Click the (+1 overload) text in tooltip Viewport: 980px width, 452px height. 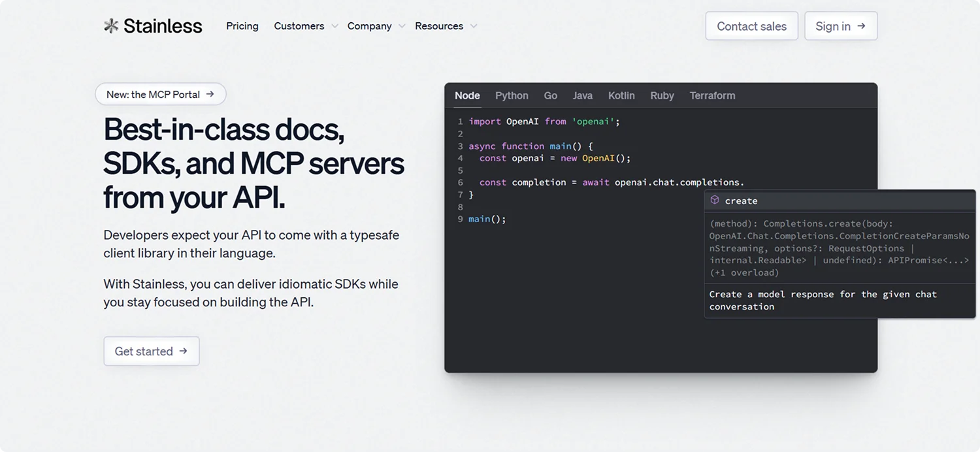744,273
